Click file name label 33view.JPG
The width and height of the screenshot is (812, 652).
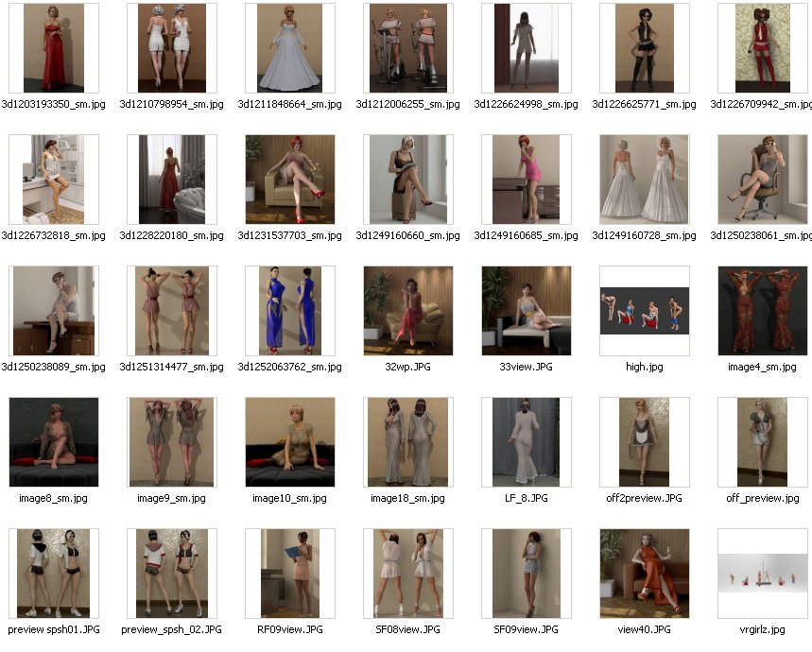[x=527, y=368]
